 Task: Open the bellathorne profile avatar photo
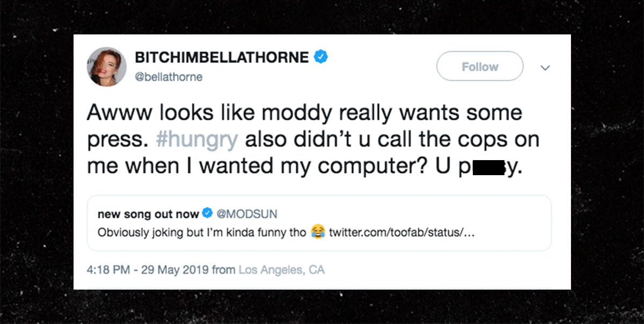[x=106, y=67]
